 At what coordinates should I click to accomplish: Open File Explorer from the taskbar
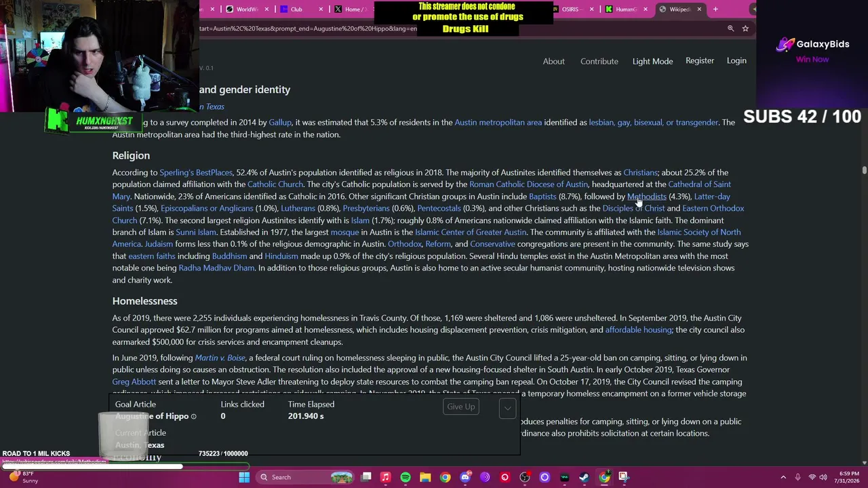coord(425,477)
